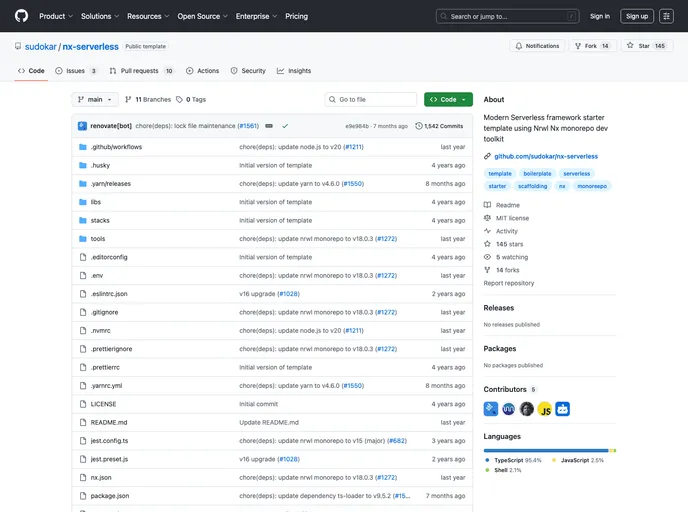Image resolution: width=688 pixels, height=512 pixels.
Task: Open the Actions tab
Action: coord(202,71)
